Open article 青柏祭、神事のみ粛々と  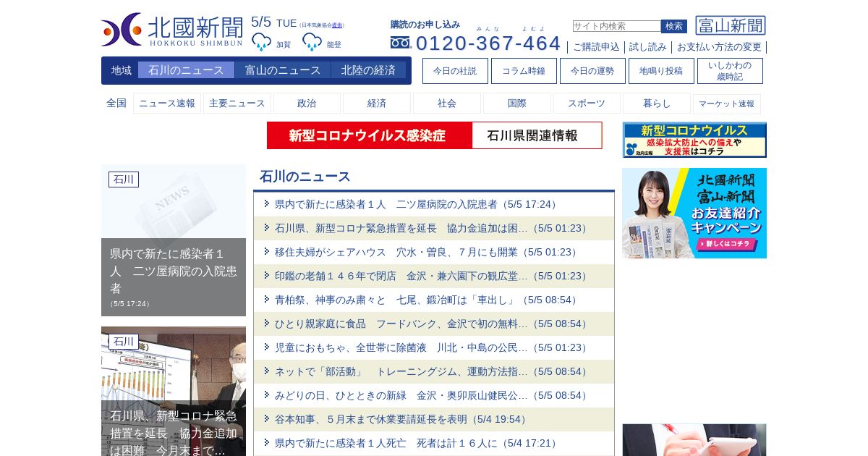click(427, 300)
